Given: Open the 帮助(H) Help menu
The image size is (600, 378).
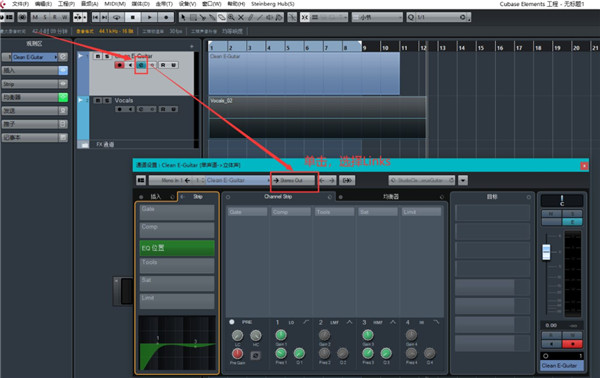Looking at the screenshot, I should 236,4.
